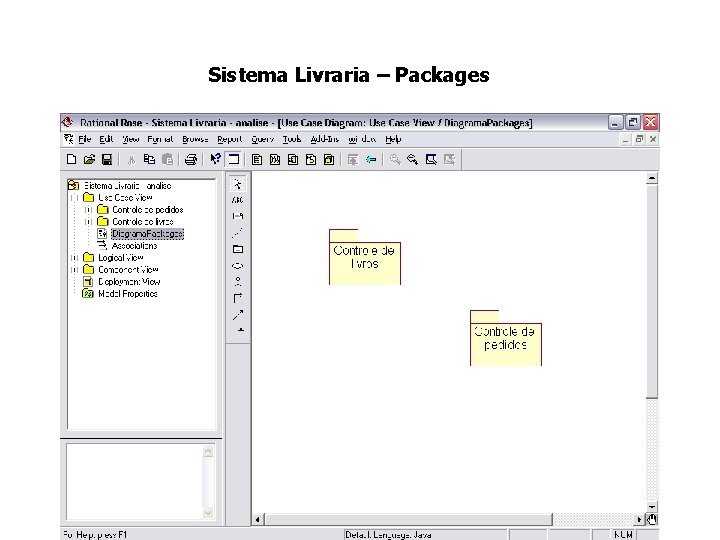The width and height of the screenshot is (720, 540).
Task: Click the Zoom Out magnifier icon
Action: [412, 159]
